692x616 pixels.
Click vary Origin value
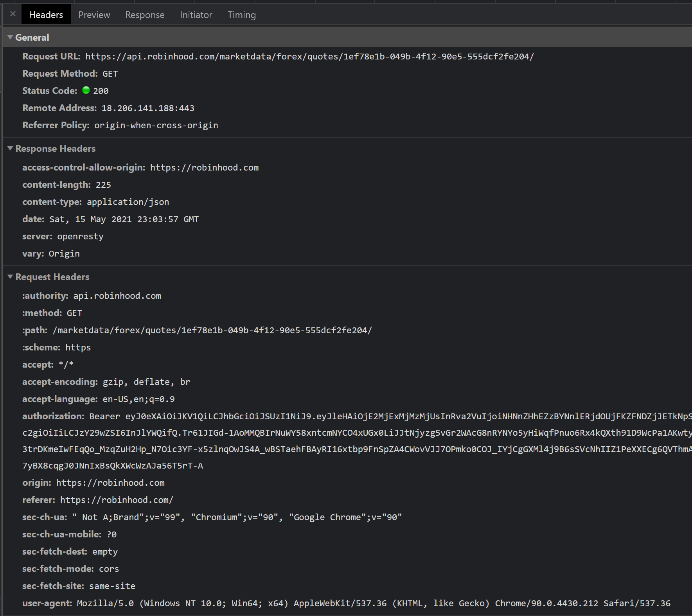(64, 253)
